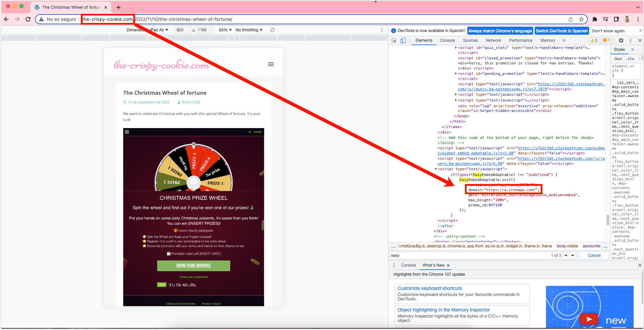Click the the-crispy-cookie.com site logo

pyautogui.click(x=161, y=65)
